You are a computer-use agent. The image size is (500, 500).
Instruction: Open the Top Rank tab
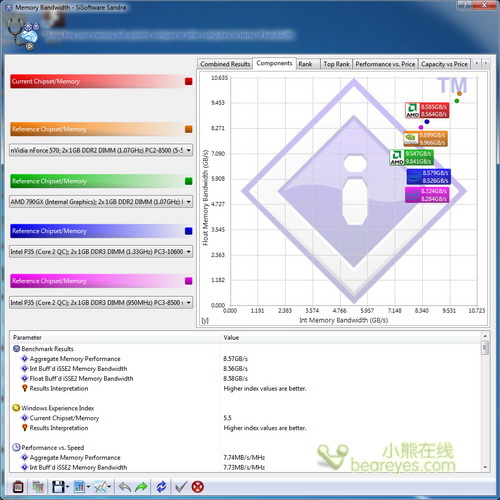[x=336, y=64]
